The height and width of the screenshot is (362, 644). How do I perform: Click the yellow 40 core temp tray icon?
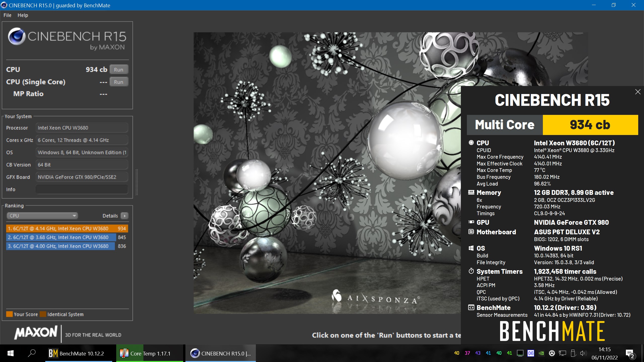(x=457, y=353)
